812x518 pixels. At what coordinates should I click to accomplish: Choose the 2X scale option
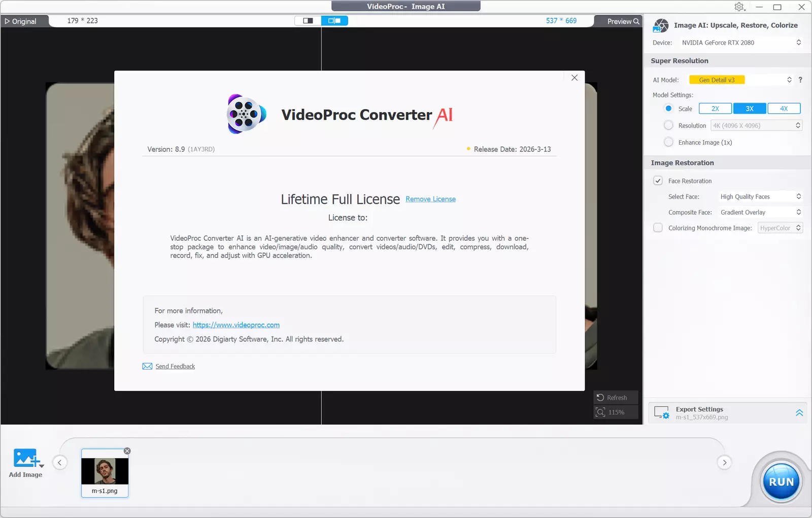[715, 109]
